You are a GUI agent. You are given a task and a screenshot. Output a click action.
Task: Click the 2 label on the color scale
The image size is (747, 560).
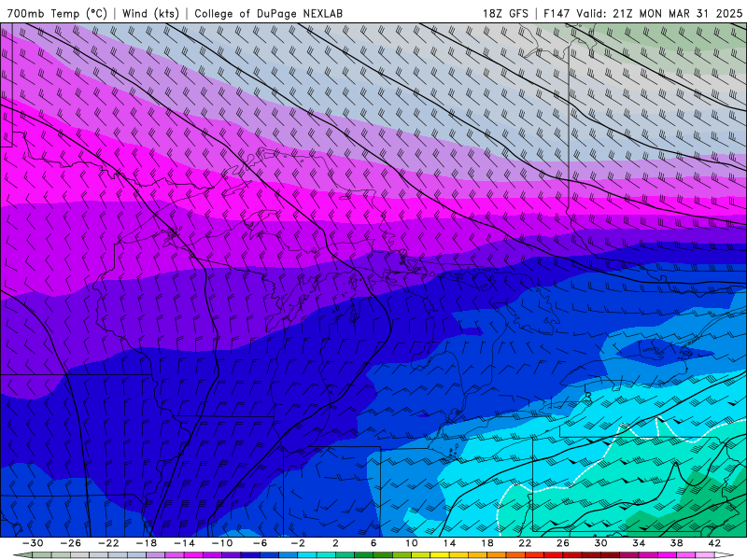pyautogui.click(x=336, y=543)
